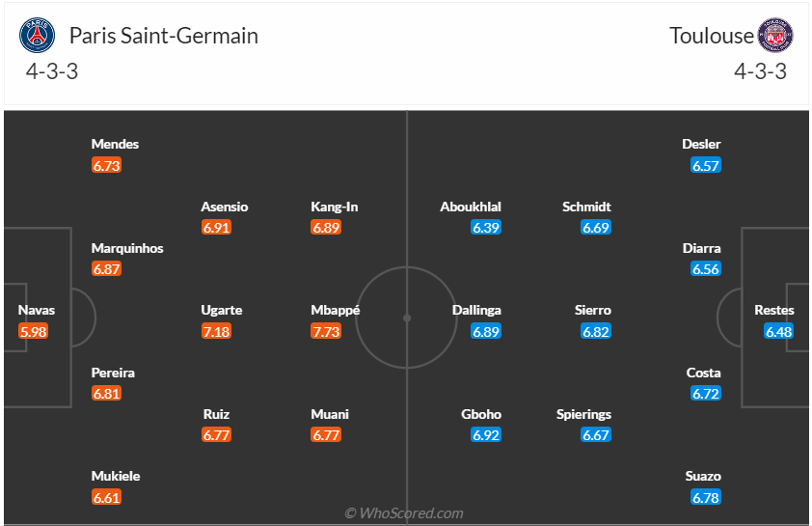This screenshot has width=812, height=526.
Task: Open the Paris Saint-Germain team link
Action: [163, 36]
